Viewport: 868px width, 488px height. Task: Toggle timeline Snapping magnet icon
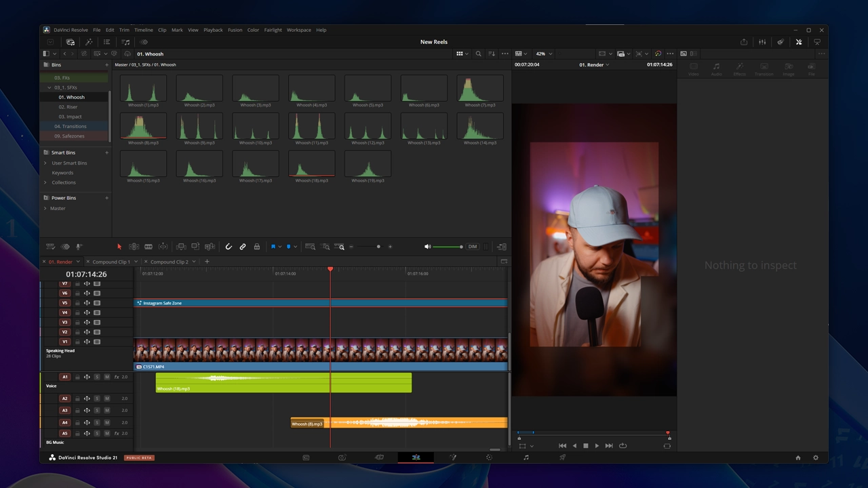pyautogui.click(x=229, y=247)
